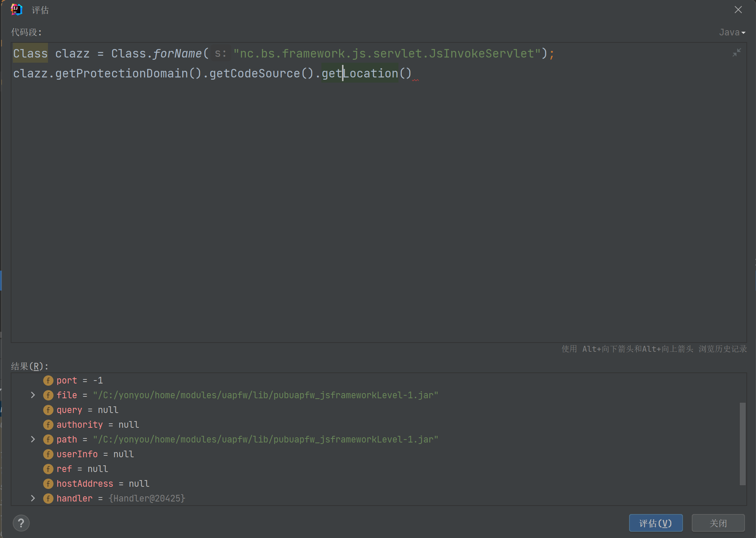The width and height of the screenshot is (756, 538).
Task: Click the field icon beside query
Action: click(48, 410)
